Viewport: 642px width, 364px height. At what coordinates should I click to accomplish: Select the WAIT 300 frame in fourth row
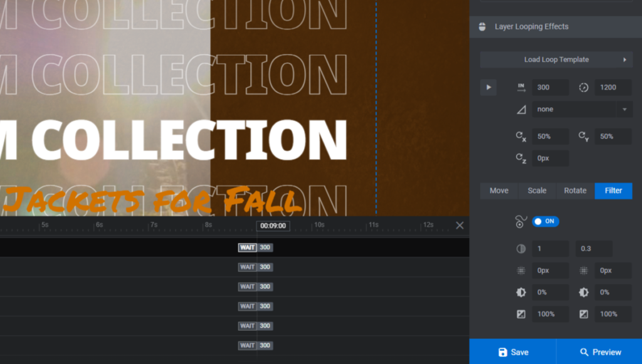click(x=256, y=306)
